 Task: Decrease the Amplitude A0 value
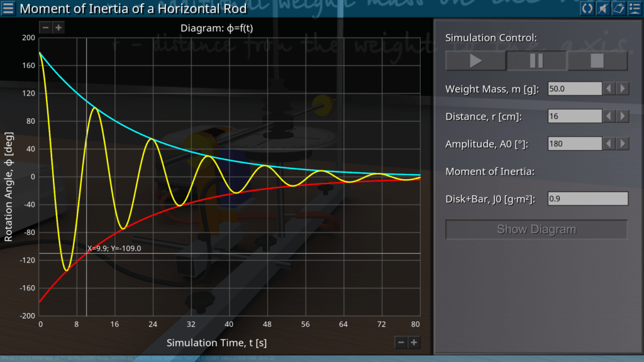click(609, 144)
